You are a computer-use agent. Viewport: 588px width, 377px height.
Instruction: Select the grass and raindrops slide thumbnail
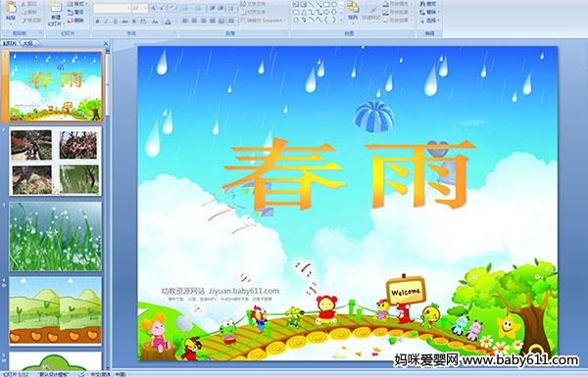pos(55,236)
